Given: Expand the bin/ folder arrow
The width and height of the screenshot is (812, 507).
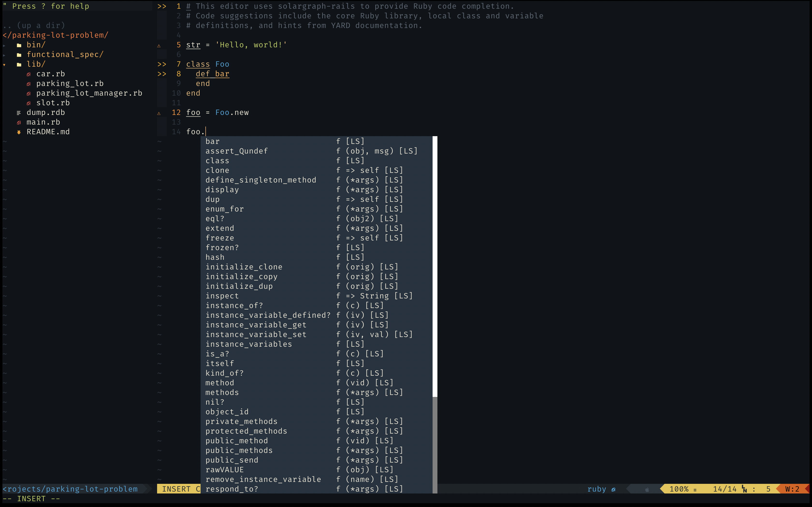Looking at the screenshot, I should (4, 45).
